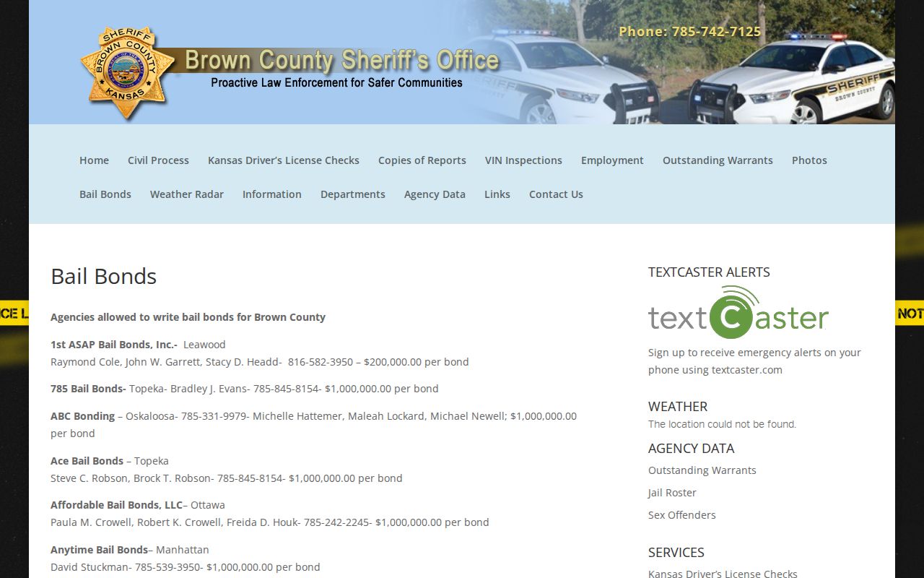The image size is (924, 578).
Task: Open the Departments menu
Action: point(353,194)
